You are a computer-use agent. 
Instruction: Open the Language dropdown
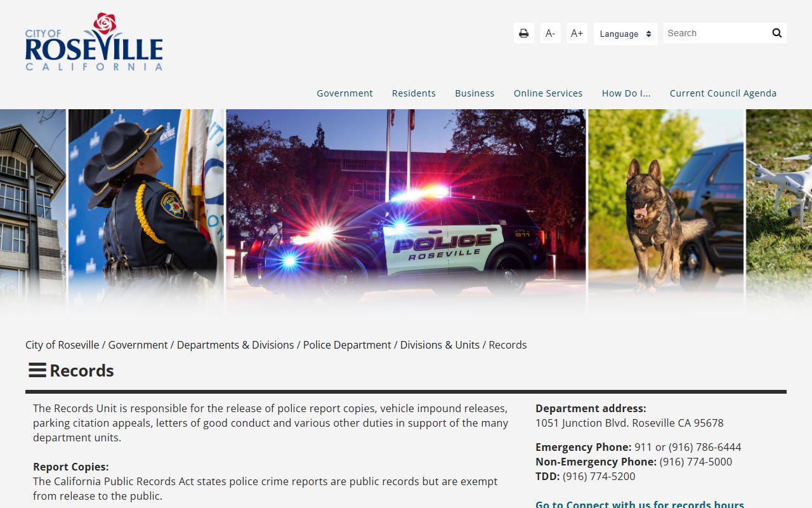pos(625,34)
